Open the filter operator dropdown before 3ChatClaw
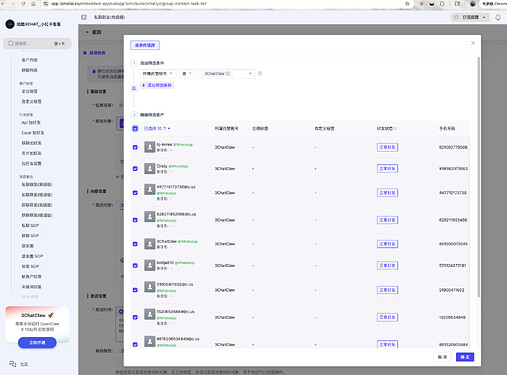This screenshot has width=507, height=375. (x=187, y=74)
